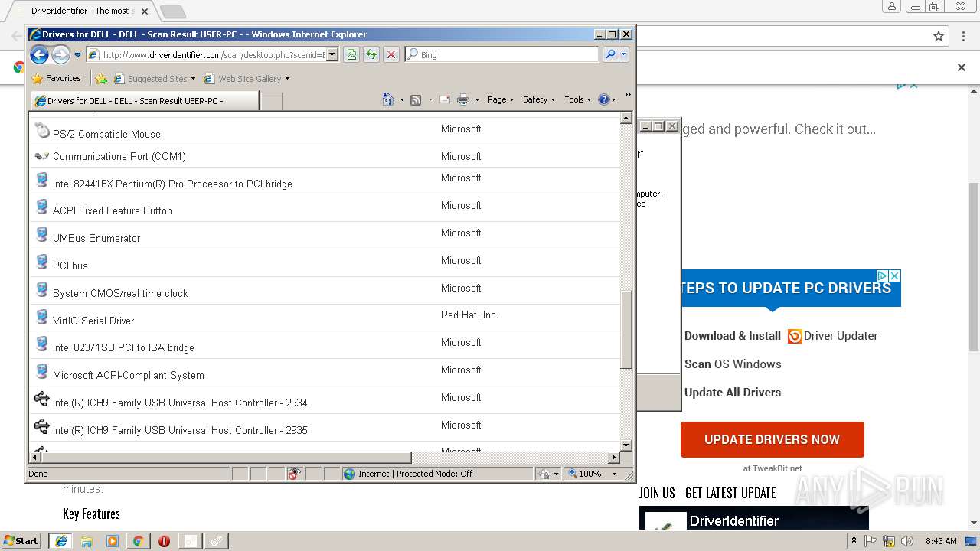Refresh the page in Internet Explorer

(371, 54)
